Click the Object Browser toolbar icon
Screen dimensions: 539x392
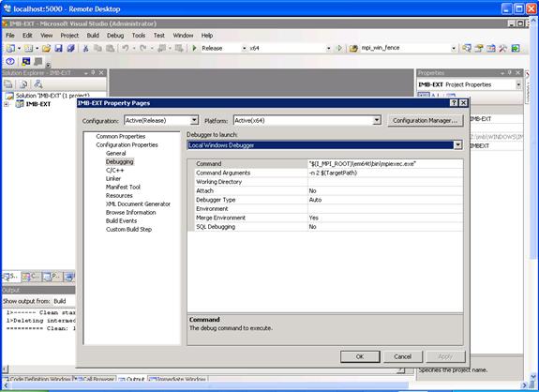click(x=491, y=49)
